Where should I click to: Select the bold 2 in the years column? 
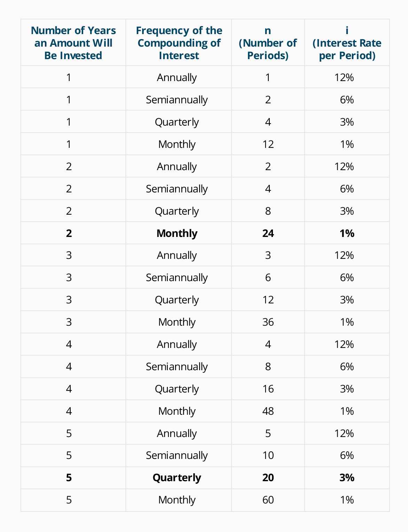click(69, 233)
